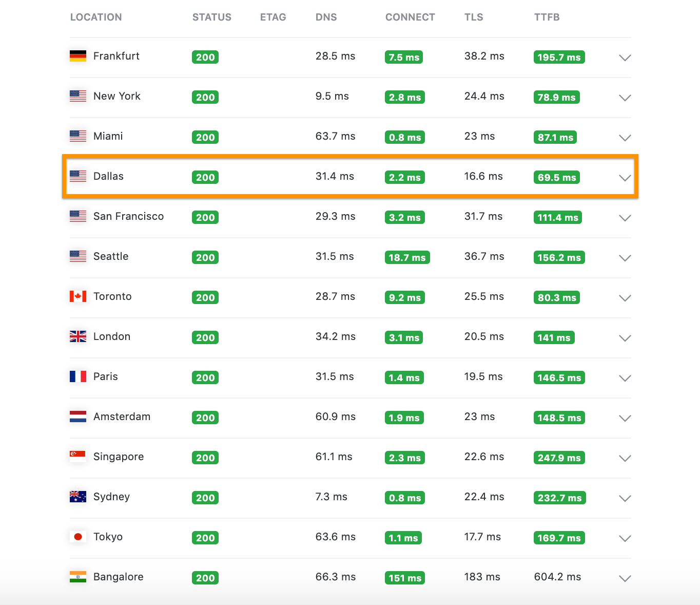Viewport: 700px width, 605px height.
Task: Click the German flag icon beside Frankfurt
Action: coord(78,56)
